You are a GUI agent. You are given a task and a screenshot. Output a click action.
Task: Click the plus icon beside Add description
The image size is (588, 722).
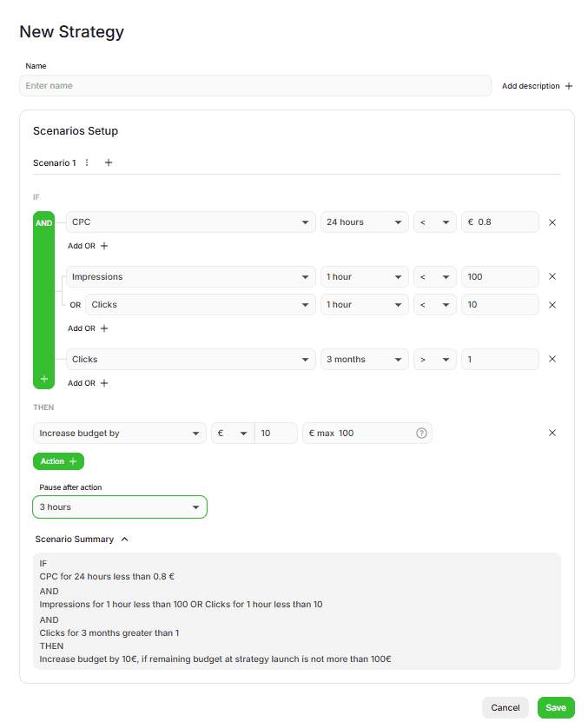(569, 86)
